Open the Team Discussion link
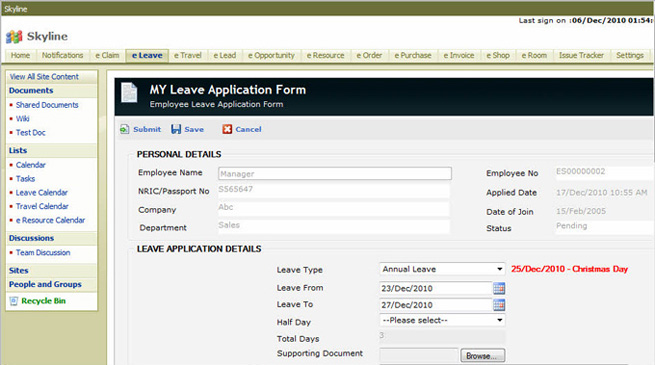The height and width of the screenshot is (365, 655). tap(43, 253)
